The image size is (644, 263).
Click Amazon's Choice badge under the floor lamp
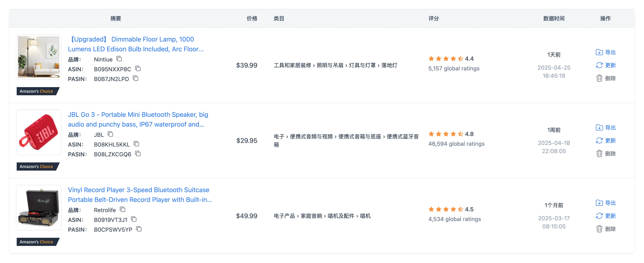38,91
